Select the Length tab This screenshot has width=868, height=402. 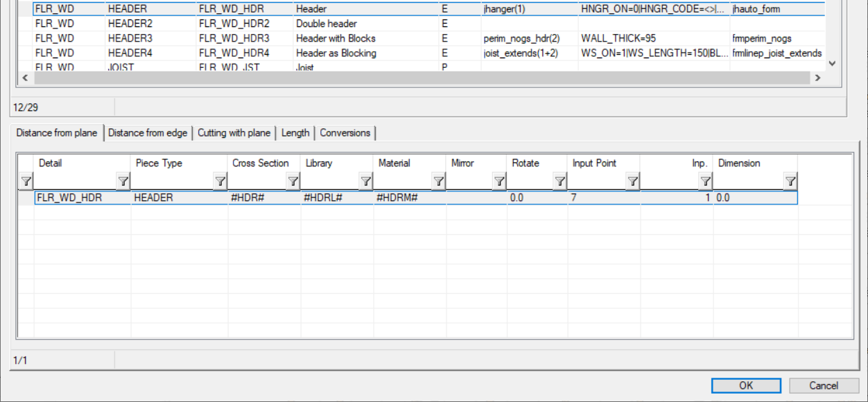(295, 133)
